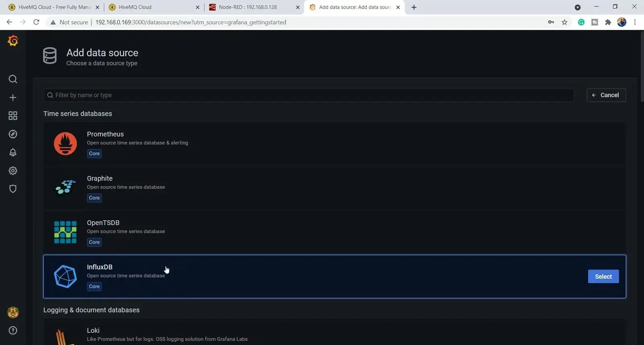Open the Chrome three-dot menu
The width and height of the screenshot is (644, 345).
[635, 22]
